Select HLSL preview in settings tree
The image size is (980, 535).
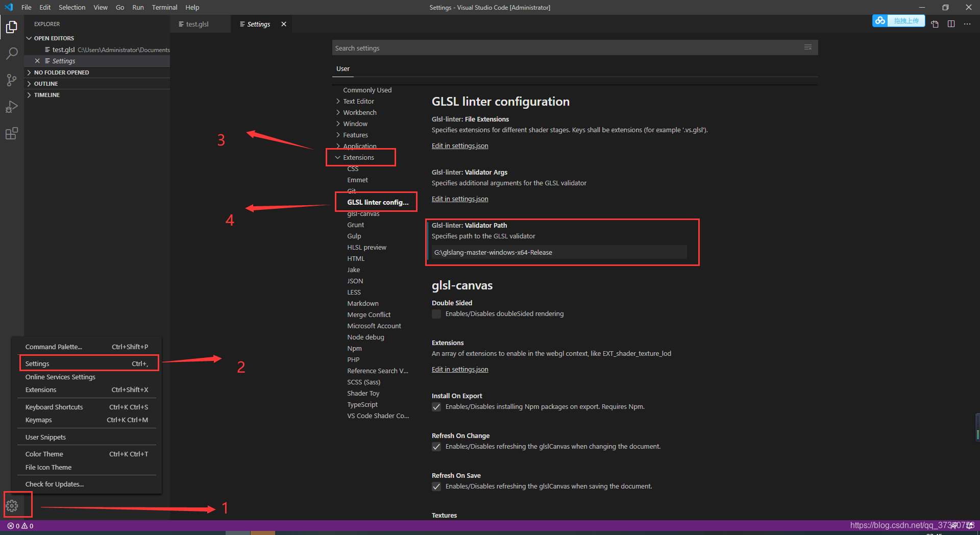tap(366, 247)
